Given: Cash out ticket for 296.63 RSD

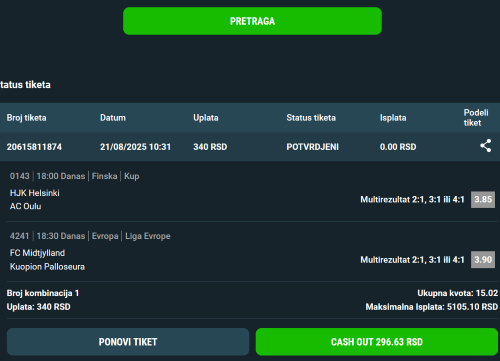Looking at the screenshot, I should click(x=377, y=342).
